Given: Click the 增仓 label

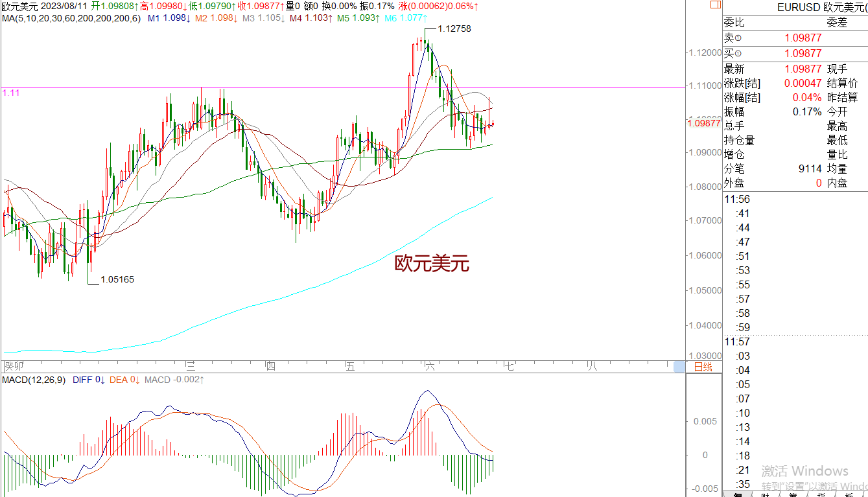Looking at the screenshot, I should (734, 155).
